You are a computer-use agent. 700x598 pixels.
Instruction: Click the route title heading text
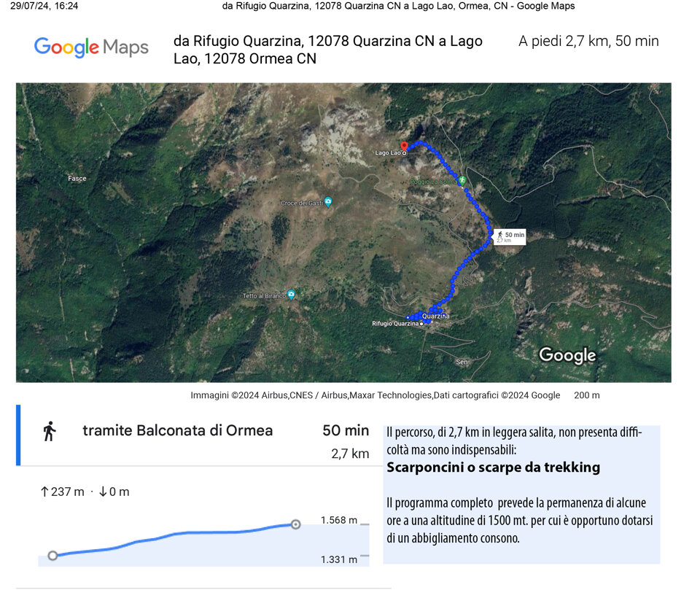[327, 50]
